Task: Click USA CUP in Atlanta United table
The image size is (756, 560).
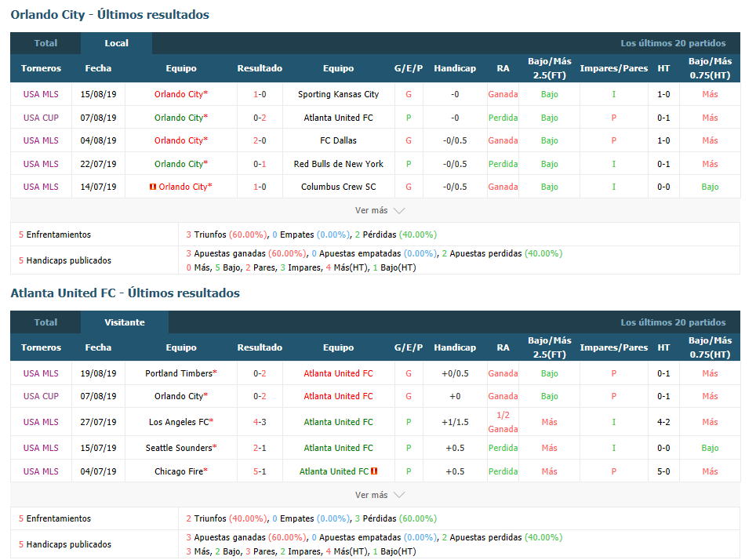Action: [41, 396]
